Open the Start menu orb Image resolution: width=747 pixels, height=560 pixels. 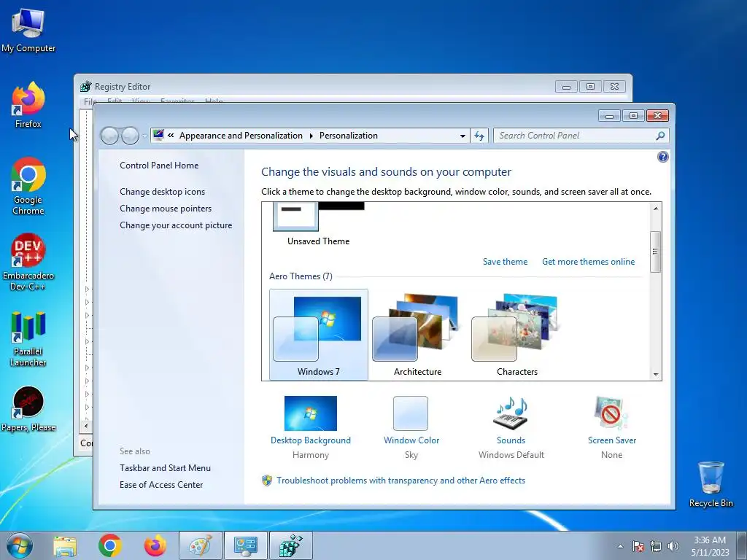[20, 545]
